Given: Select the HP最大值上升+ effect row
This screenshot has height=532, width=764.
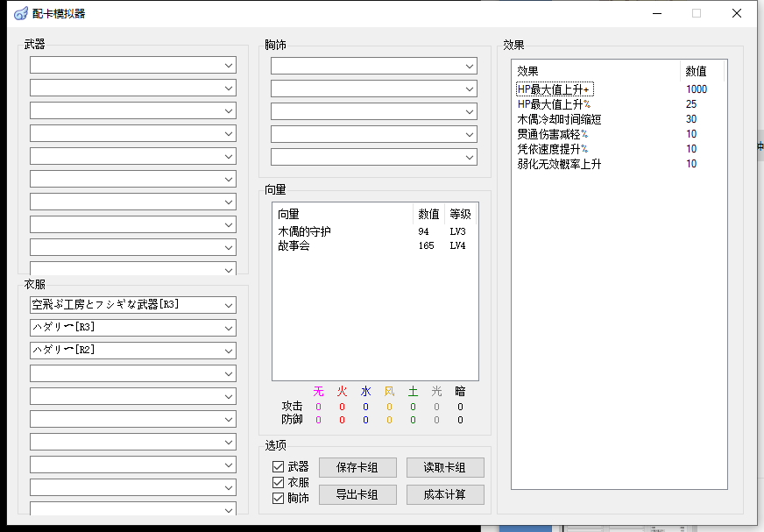Looking at the screenshot, I should pyautogui.click(x=554, y=89).
